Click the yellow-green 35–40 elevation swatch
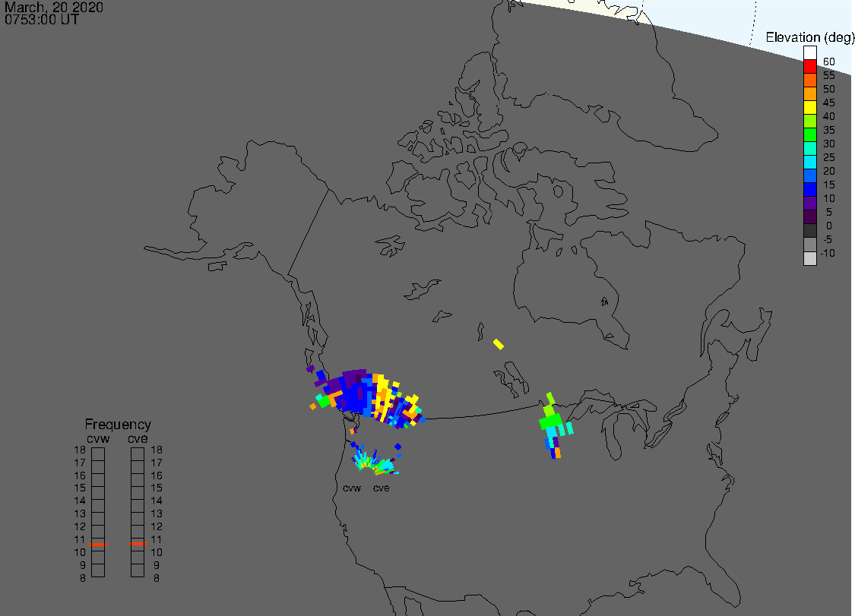Viewport: 855px width, 616px height. click(x=809, y=121)
